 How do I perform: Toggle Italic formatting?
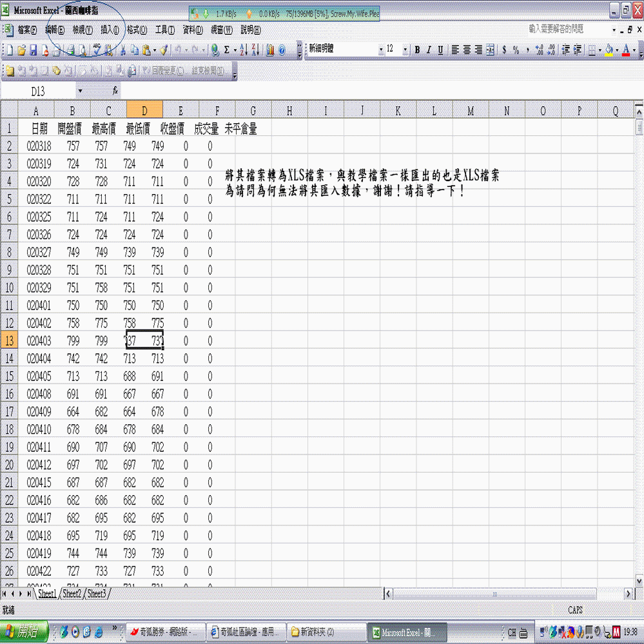click(429, 50)
